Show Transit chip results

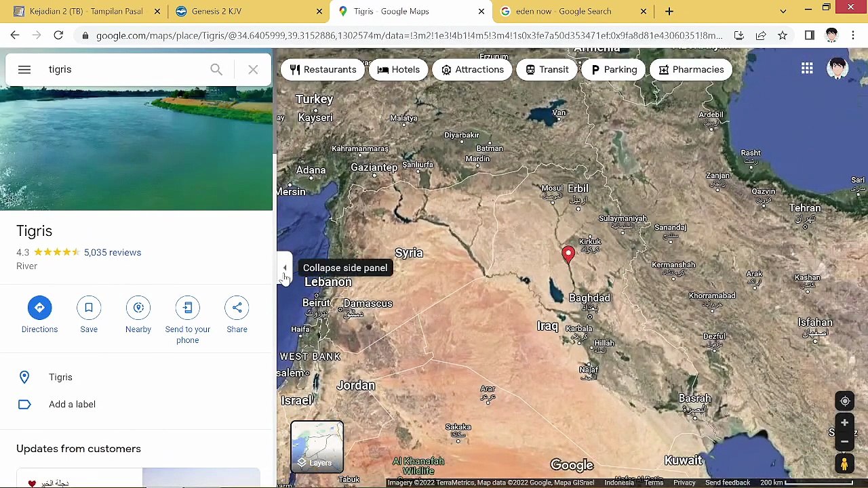(547, 69)
